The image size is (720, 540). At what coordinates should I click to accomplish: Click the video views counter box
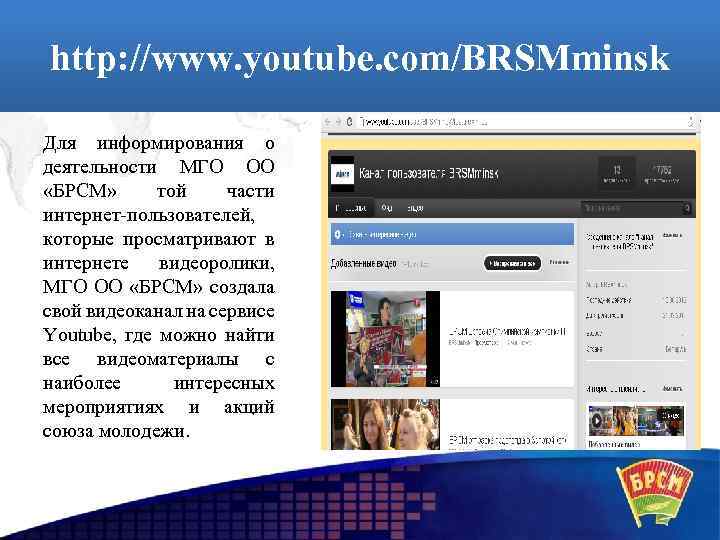pos(661,174)
